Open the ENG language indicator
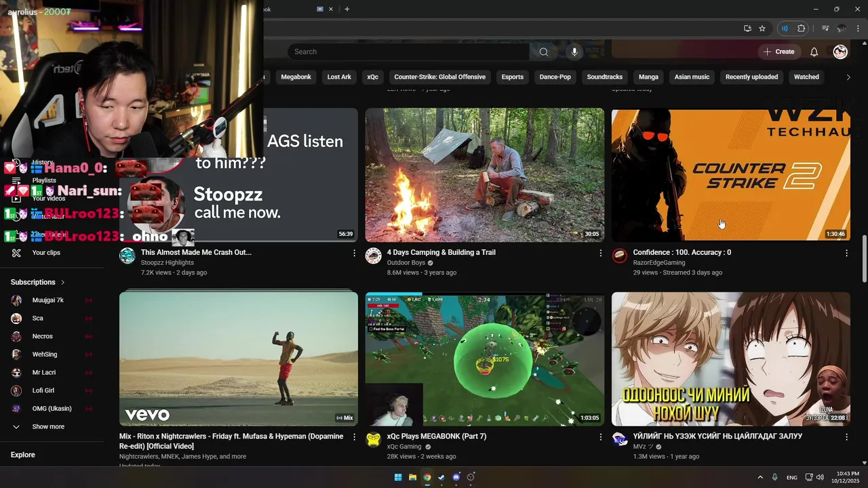The height and width of the screenshot is (488, 868). coord(792,478)
